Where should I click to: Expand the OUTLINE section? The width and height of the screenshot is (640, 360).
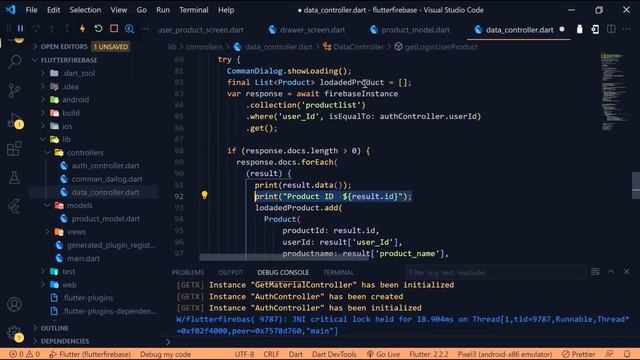pos(54,328)
